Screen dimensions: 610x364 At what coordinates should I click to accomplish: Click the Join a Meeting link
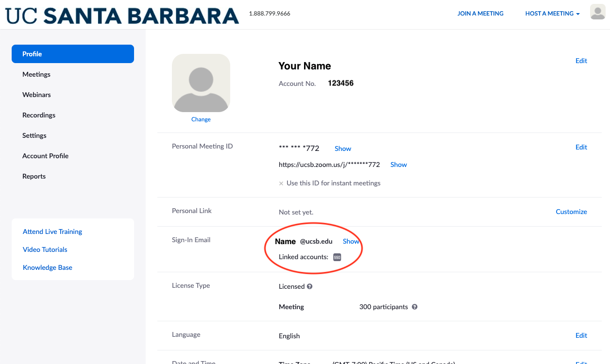tap(480, 14)
